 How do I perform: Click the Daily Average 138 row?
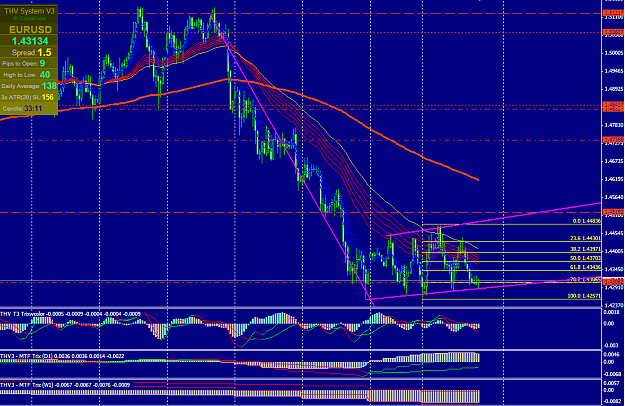pos(29,86)
